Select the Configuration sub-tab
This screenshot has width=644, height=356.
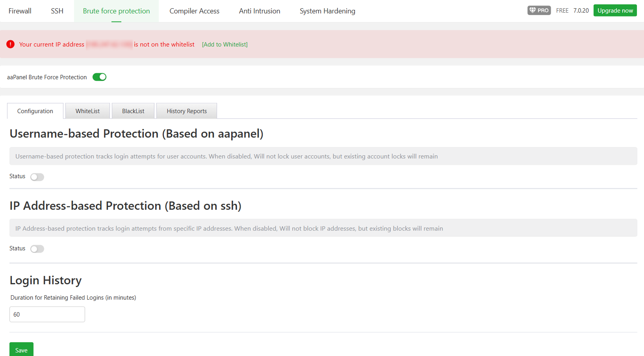(35, 111)
